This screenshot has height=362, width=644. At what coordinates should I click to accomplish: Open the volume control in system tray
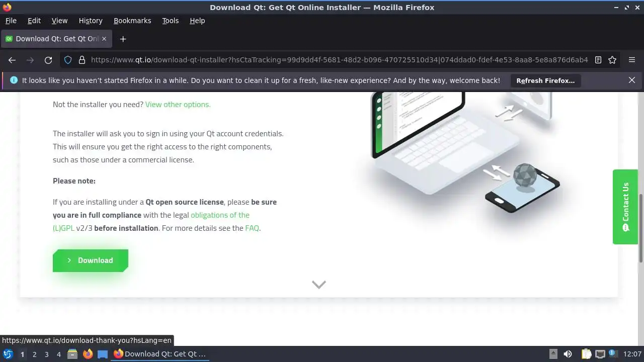568,354
